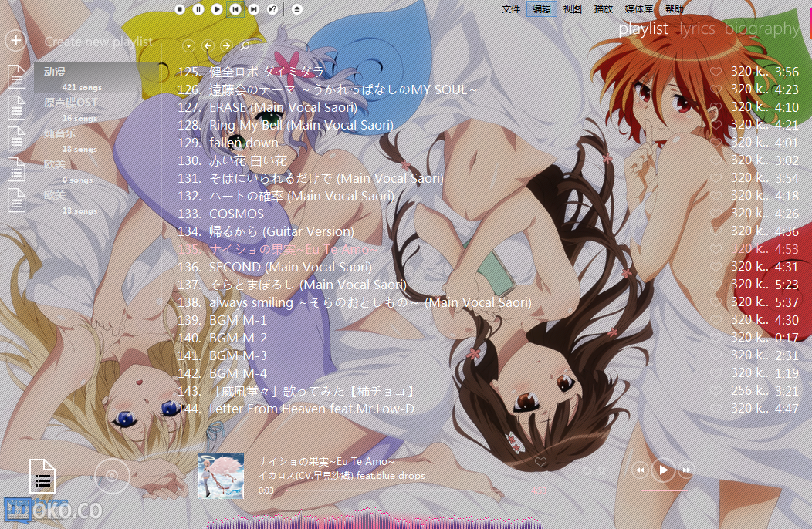Open the 视图 menu
The height and width of the screenshot is (529, 812).
click(x=572, y=8)
